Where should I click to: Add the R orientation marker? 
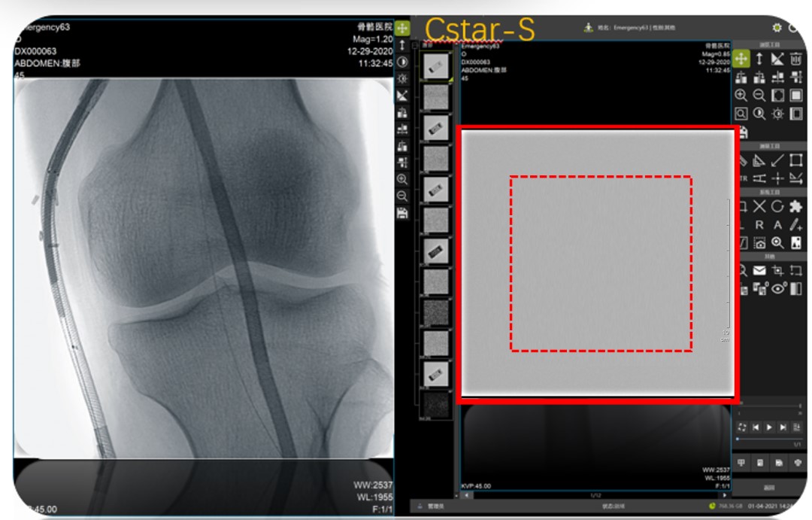tap(759, 225)
